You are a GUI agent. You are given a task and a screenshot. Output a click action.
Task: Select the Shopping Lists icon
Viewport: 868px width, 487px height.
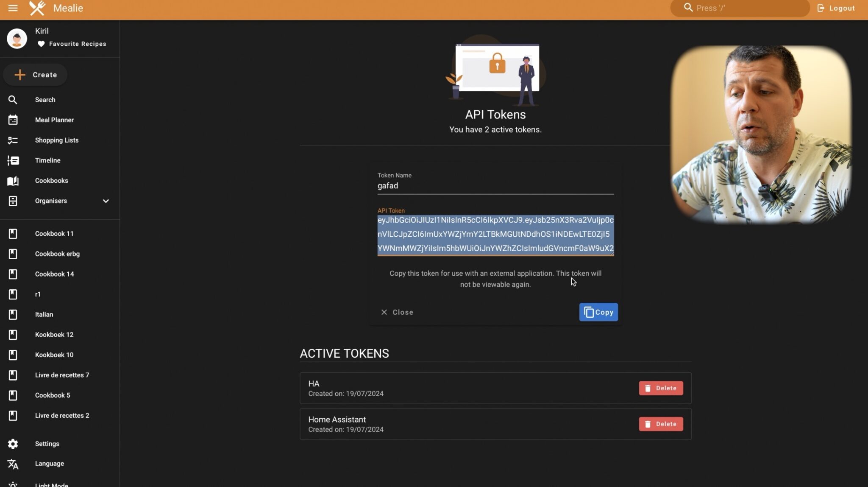click(x=13, y=140)
